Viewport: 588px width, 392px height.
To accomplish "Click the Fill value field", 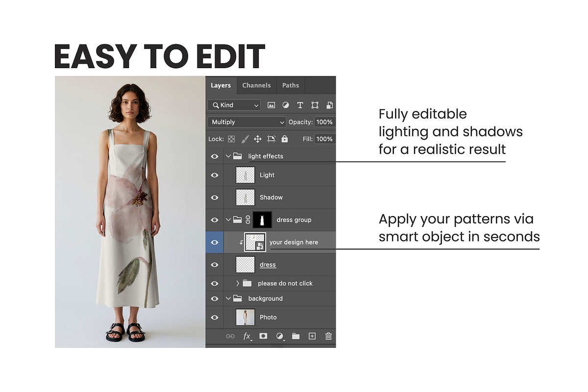I will point(324,139).
